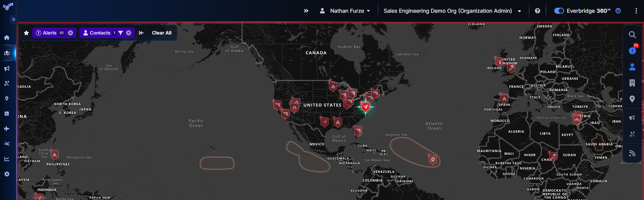Image resolution: width=644 pixels, height=200 pixels.
Task: Open alerts layer icon with 71 badge
Action: tap(632, 51)
